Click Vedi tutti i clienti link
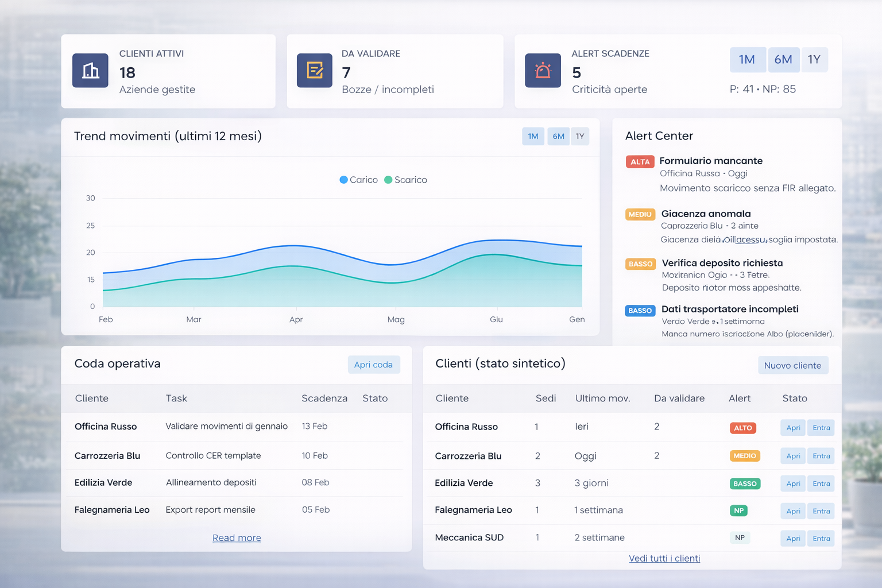This screenshot has width=882, height=588. [664, 558]
